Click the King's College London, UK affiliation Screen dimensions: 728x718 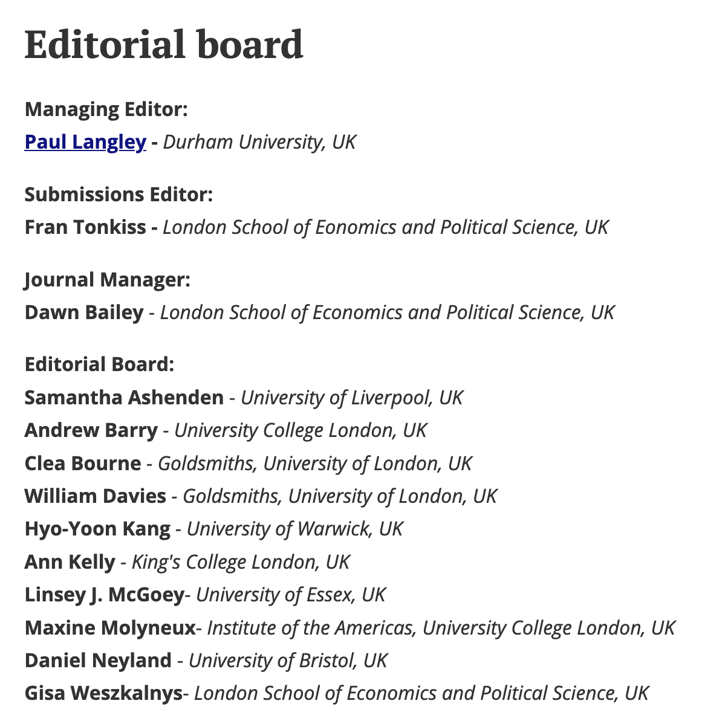241,562
